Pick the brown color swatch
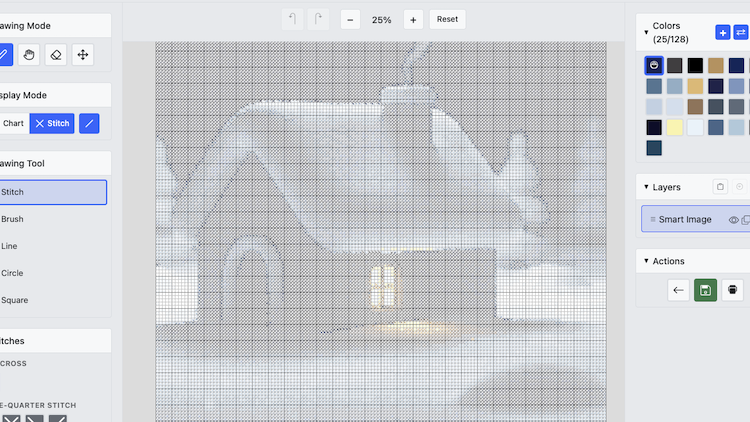The width and height of the screenshot is (750, 422). click(695, 107)
